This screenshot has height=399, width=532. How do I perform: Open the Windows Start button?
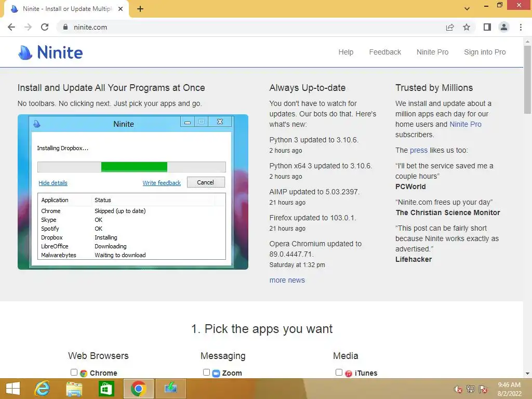pos(13,389)
